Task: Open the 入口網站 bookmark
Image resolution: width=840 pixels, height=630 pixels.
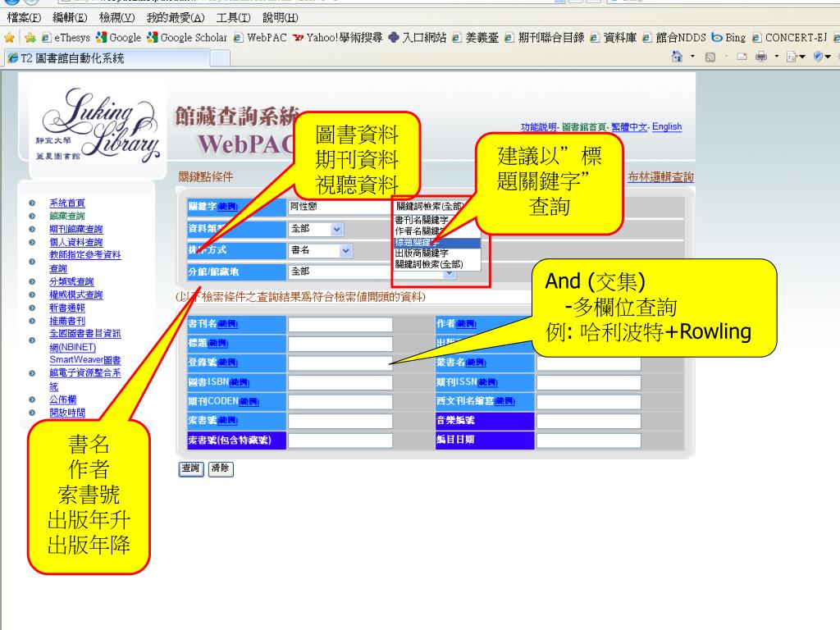Action: point(418,38)
